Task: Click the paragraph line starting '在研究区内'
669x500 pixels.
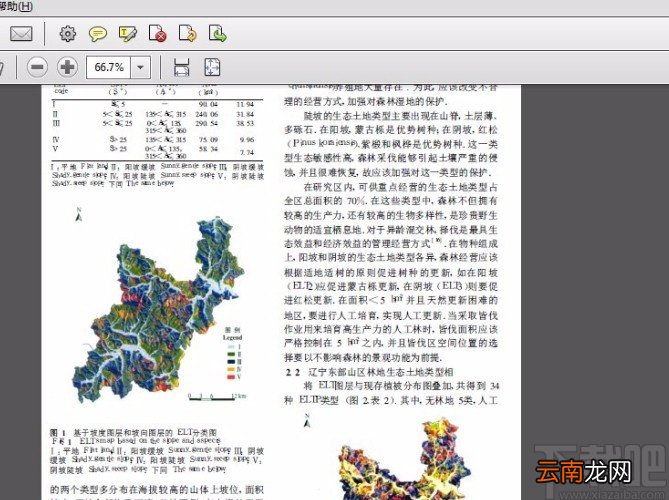Action: click(400, 187)
